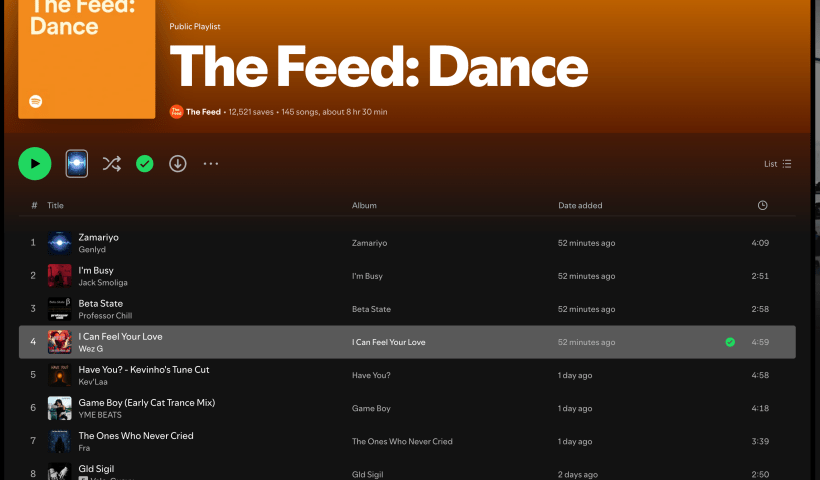
Task: Open the three-dots more options menu
Action: click(x=211, y=163)
